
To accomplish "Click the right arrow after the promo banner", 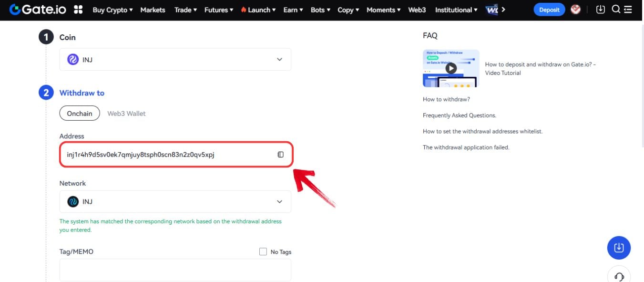I will (503, 10).
